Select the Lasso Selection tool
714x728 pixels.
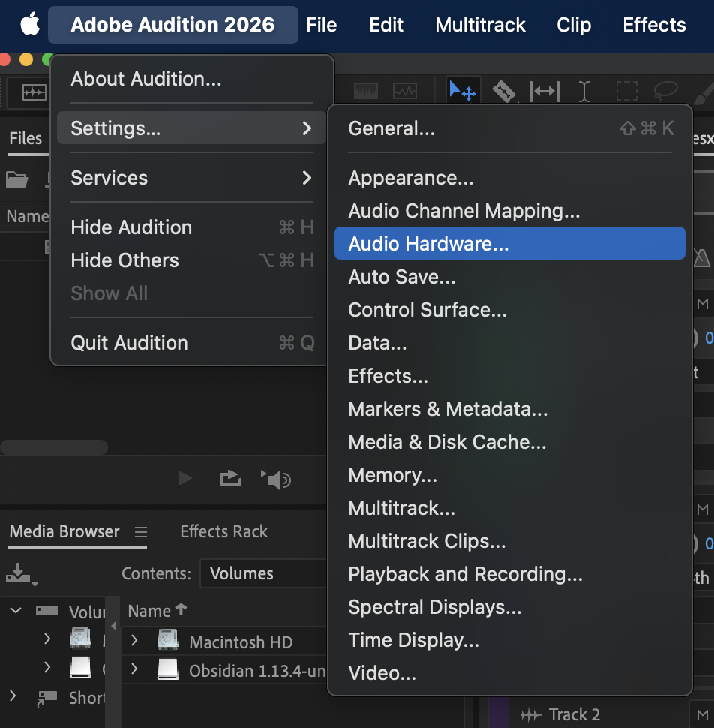tap(665, 91)
